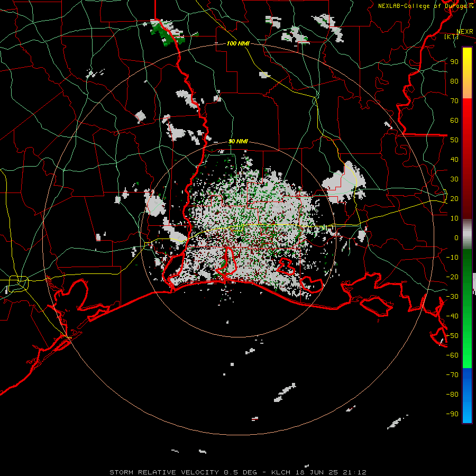Select the 20 value on velocity scale

tap(454, 198)
